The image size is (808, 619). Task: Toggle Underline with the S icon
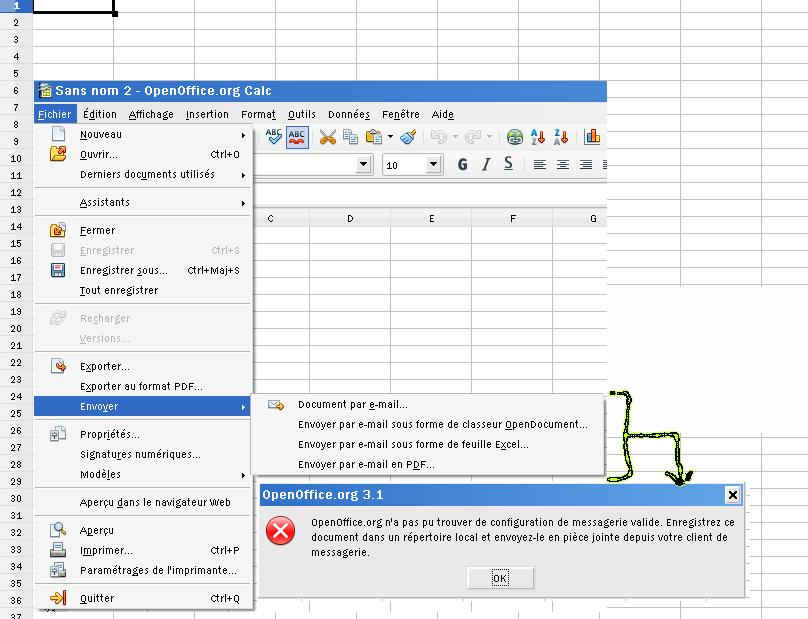point(508,164)
